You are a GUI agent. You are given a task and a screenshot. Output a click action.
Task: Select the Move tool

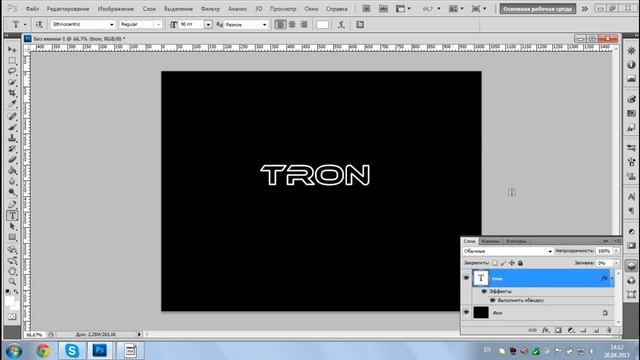click(12, 50)
